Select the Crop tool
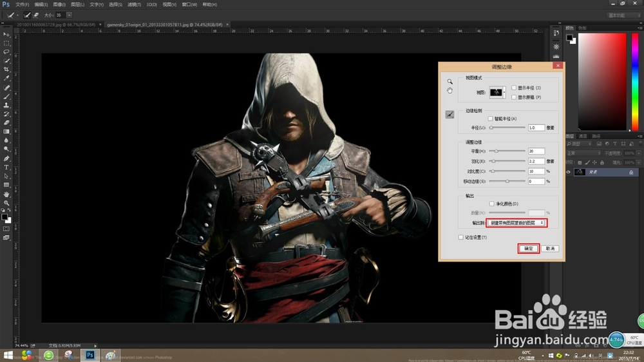This screenshot has height=362, width=644. coord(6,70)
